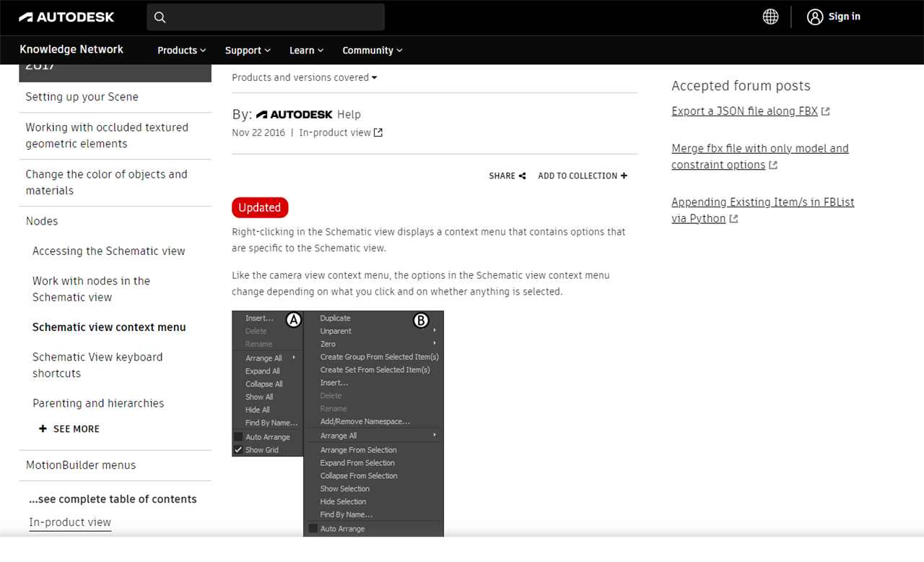Viewport: 924px width, 562px height.
Task: Select the Nodes sidebar item
Action: coord(42,221)
